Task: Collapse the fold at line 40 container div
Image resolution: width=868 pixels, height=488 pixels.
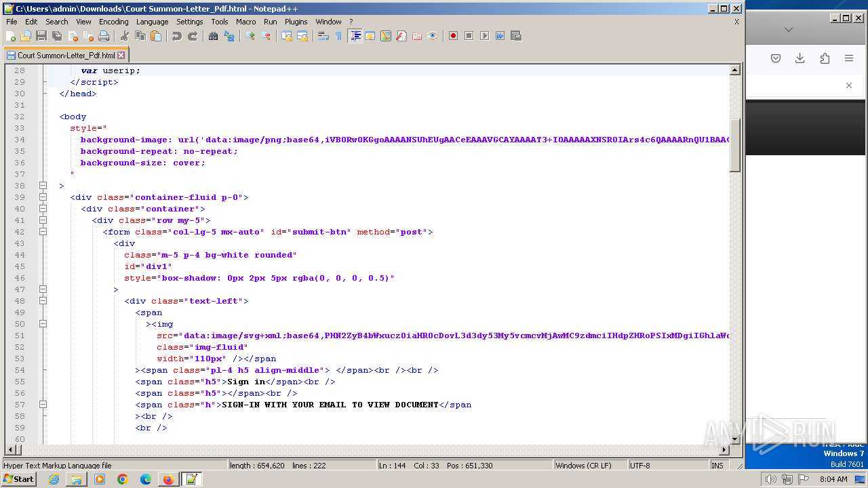Action: point(43,209)
